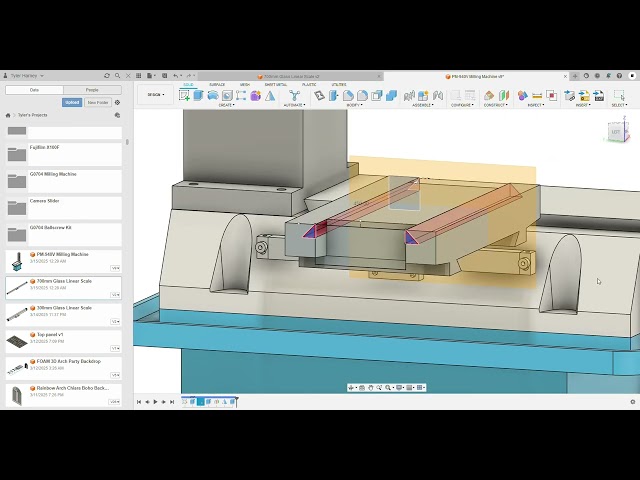Screen dimensions: 640x480
Task: Open the PM-940V Milling Machine thumbnail
Action: 17,261
